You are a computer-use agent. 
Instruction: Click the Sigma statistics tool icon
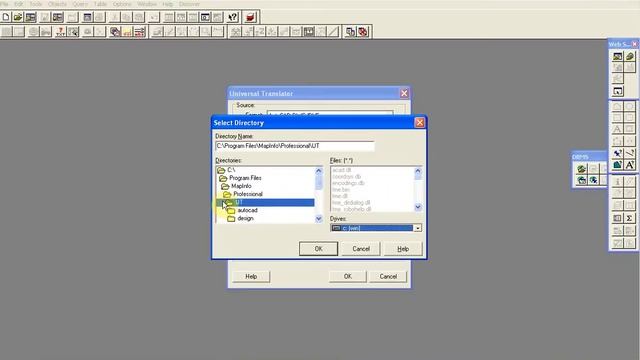[x=629, y=218]
